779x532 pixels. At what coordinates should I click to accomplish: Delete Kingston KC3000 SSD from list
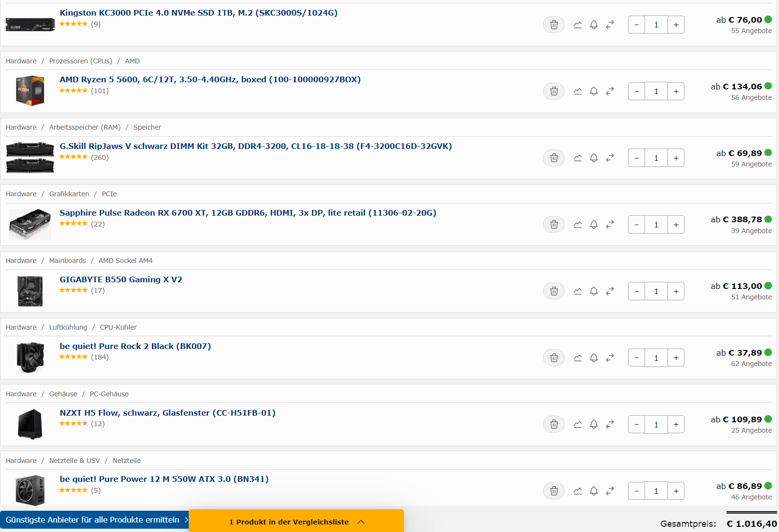(554, 25)
